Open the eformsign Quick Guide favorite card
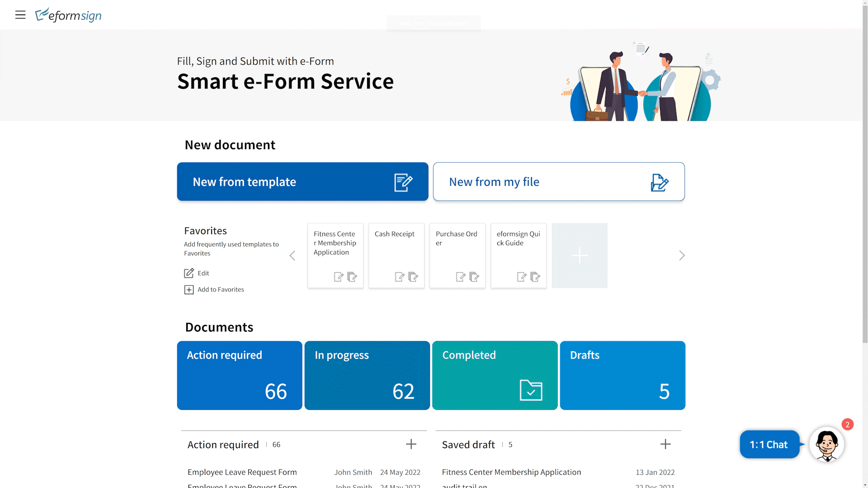Viewport: 868px width, 488px height. point(519,255)
